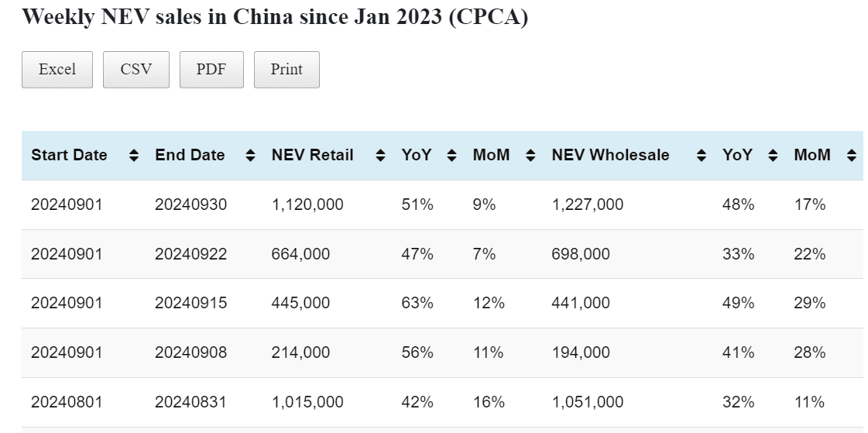Click the NEV Wholesale column header text

click(x=610, y=155)
